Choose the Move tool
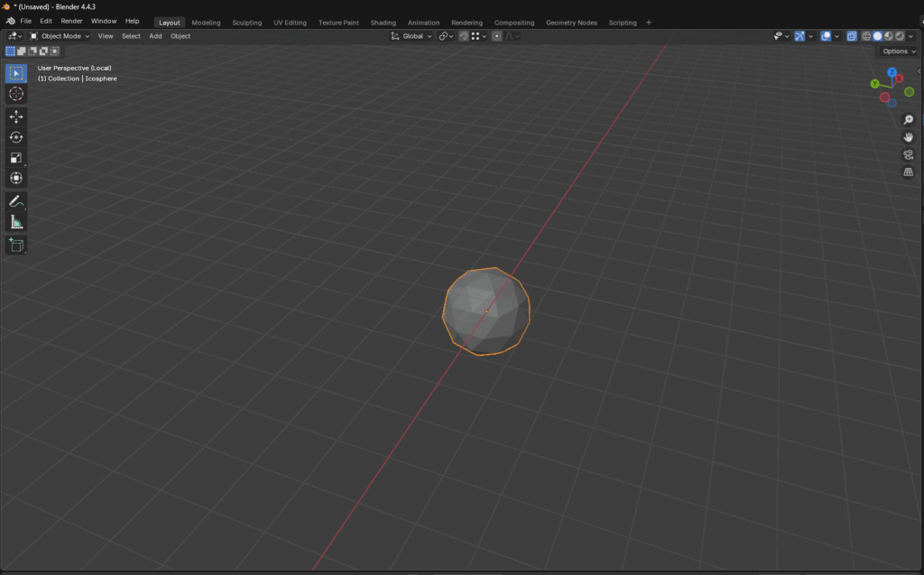This screenshot has width=924, height=575. (16, 116)
